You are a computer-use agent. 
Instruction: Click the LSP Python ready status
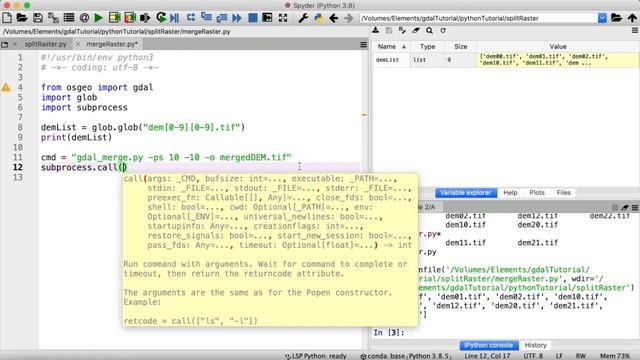(x=316, y=356)
